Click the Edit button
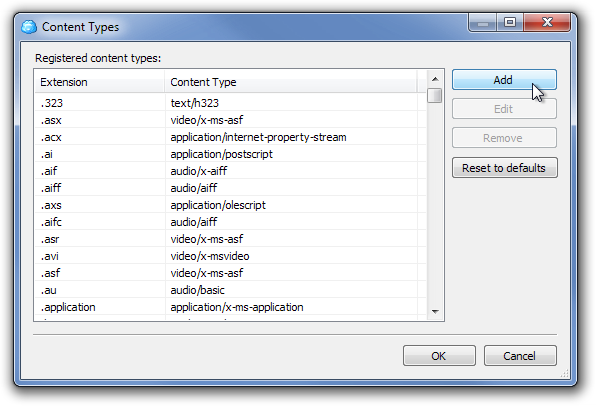 point(504,109)
